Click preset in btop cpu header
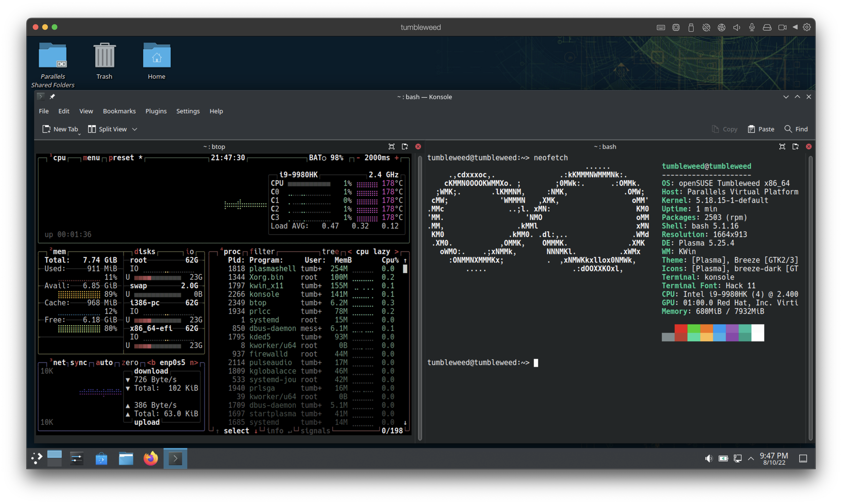 (121, 158)
